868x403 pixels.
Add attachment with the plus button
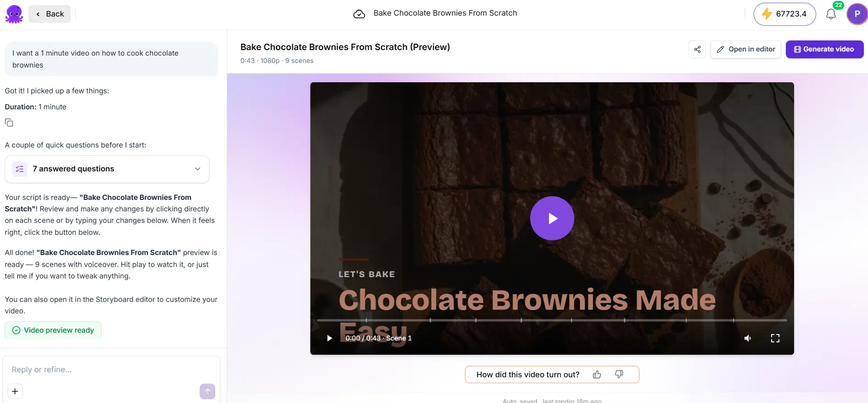click(15, 391)
